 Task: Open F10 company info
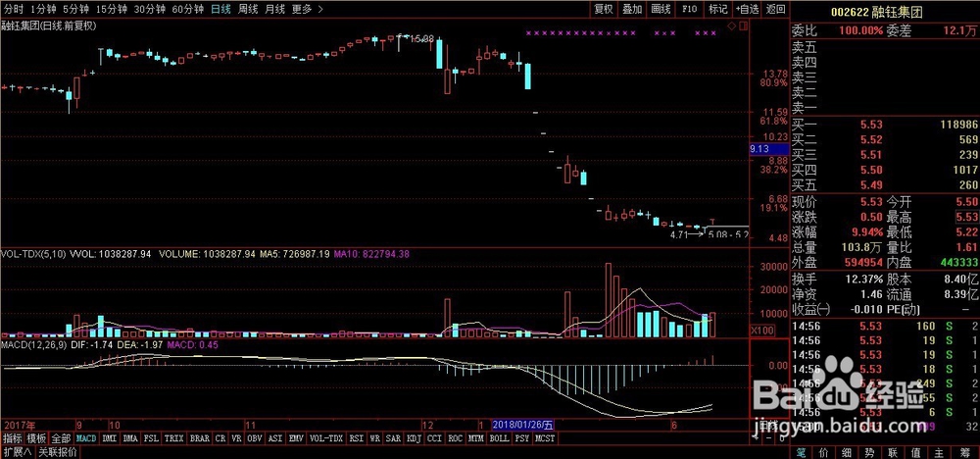pyautogui.click(x=689, y=10)
